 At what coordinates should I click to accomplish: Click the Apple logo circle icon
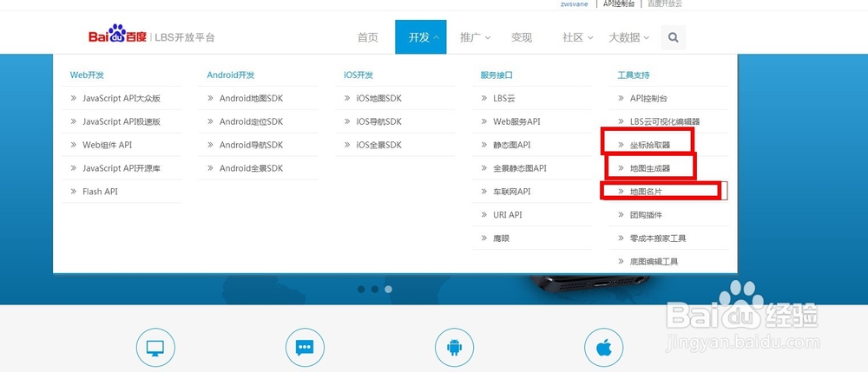click(604, 348)
